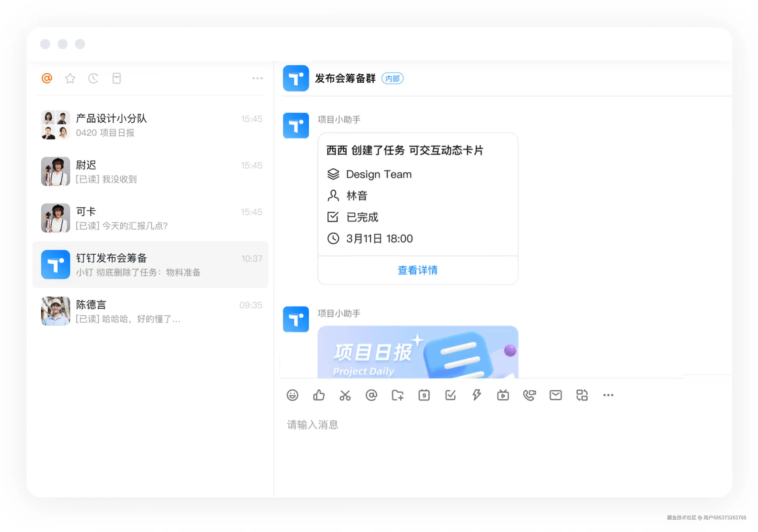The image size is (758, 532).
Task: Switch to the orange @ mentions filter
Action: coord(47,78)
